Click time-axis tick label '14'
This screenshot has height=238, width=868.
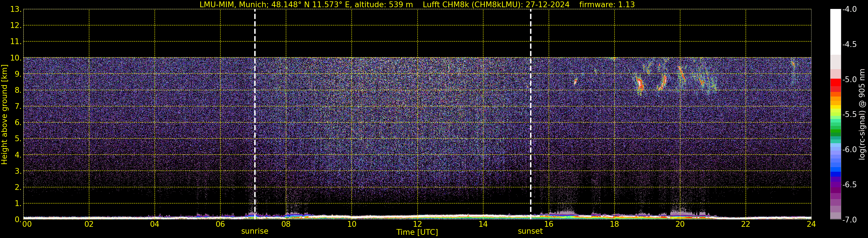(x=483, y=224)
